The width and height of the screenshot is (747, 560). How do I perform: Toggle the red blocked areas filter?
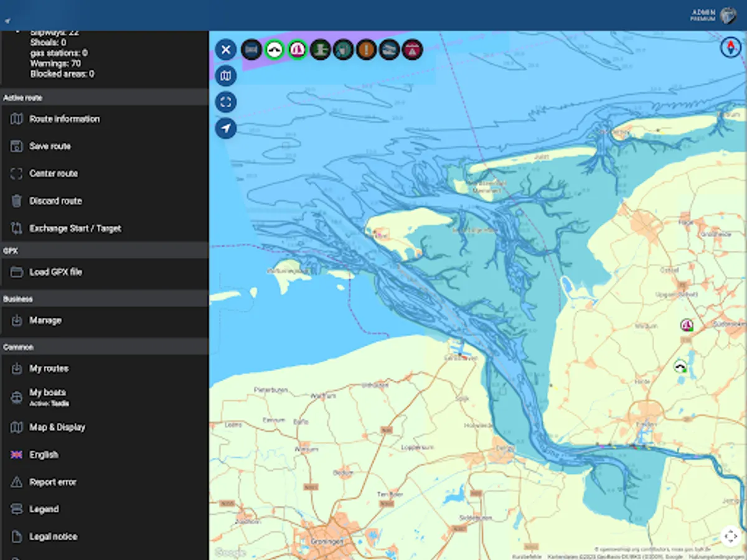[x=412, y=50]
